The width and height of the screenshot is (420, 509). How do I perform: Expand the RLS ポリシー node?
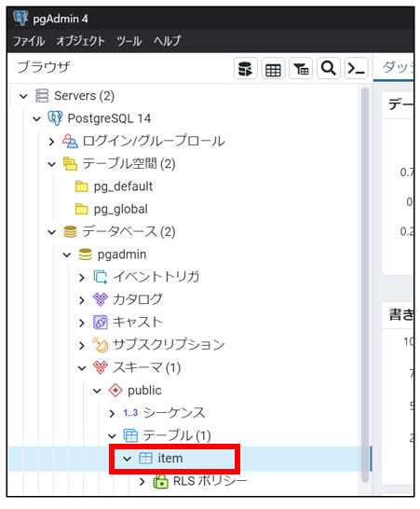142,481
